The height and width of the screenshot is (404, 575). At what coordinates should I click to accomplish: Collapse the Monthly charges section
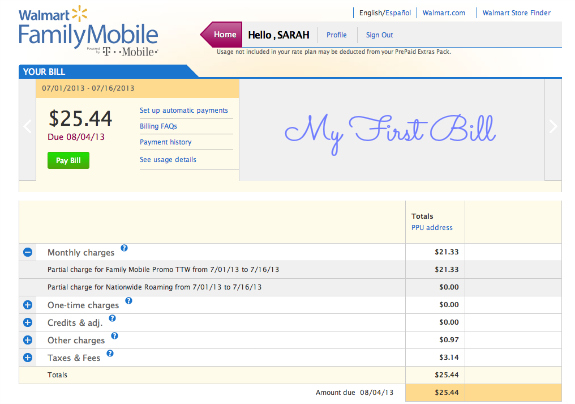click(28, 252)
